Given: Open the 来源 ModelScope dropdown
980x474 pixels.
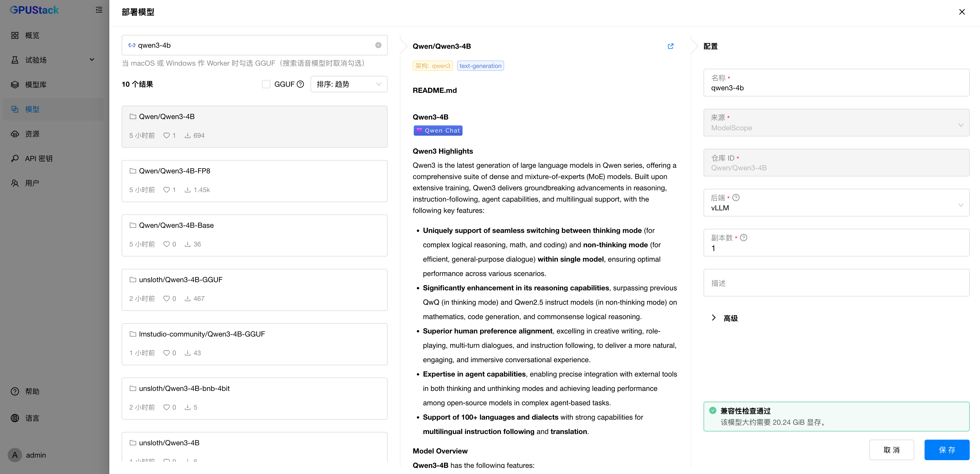Looking at the screenshot, I should [x=836, y=123].
